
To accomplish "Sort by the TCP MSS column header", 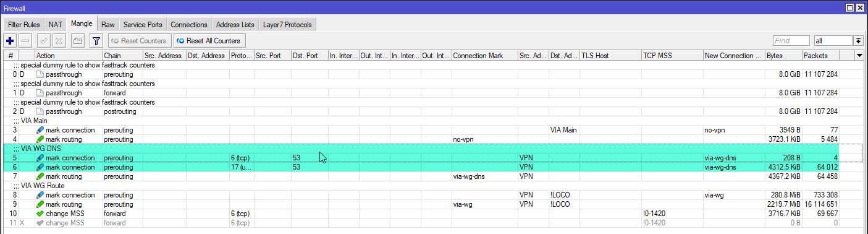I will pos(672,56).
